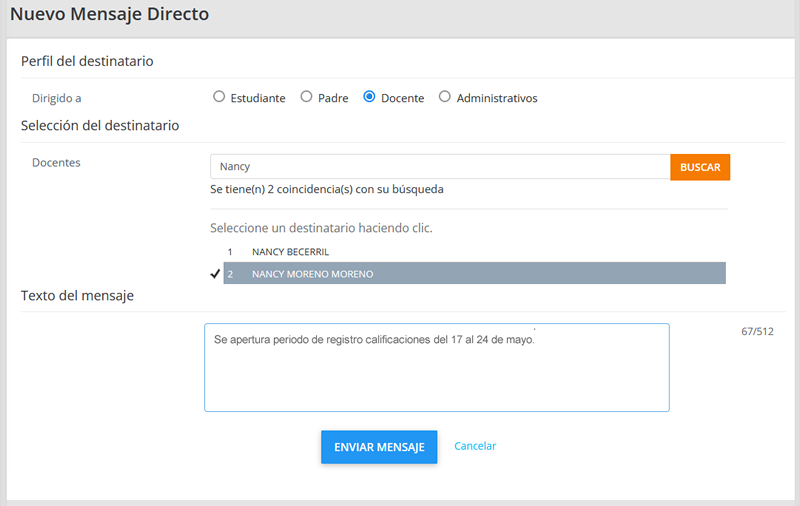This screenshot has width=800, height=506.
Task: Select NANCY BECERRIL from the results
Action: point(290,252)
